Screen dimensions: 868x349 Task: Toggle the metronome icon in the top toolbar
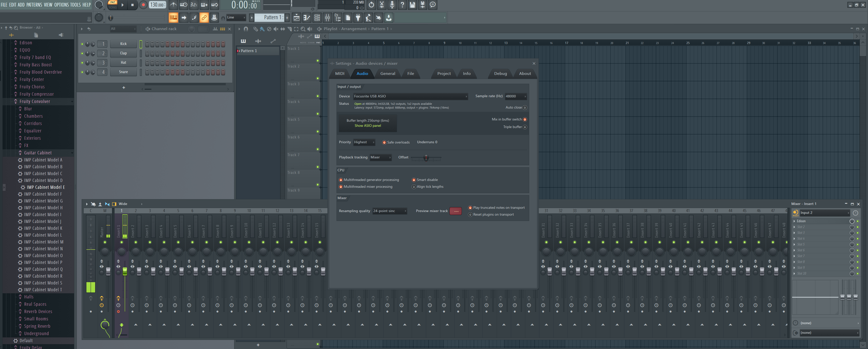pos(173,5)
